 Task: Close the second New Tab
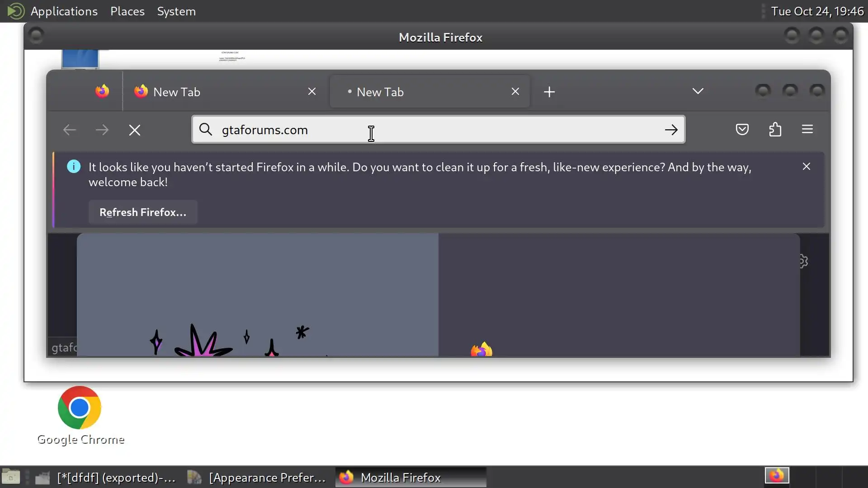click(515, 92)
